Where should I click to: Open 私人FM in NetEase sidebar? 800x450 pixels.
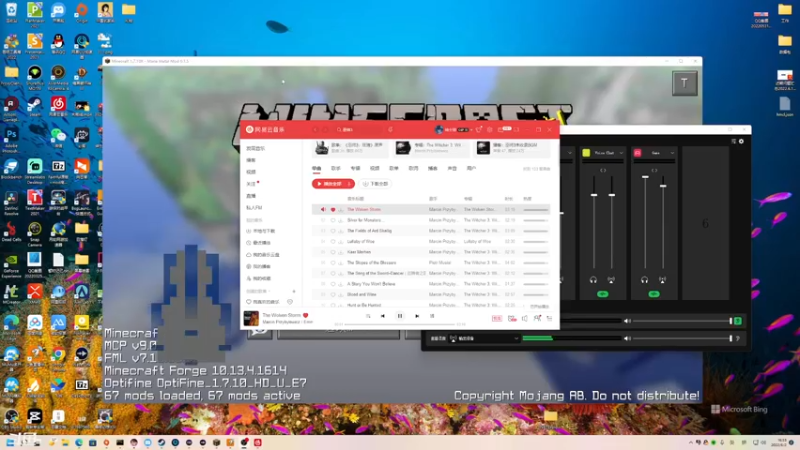click(x=254, y=208)
